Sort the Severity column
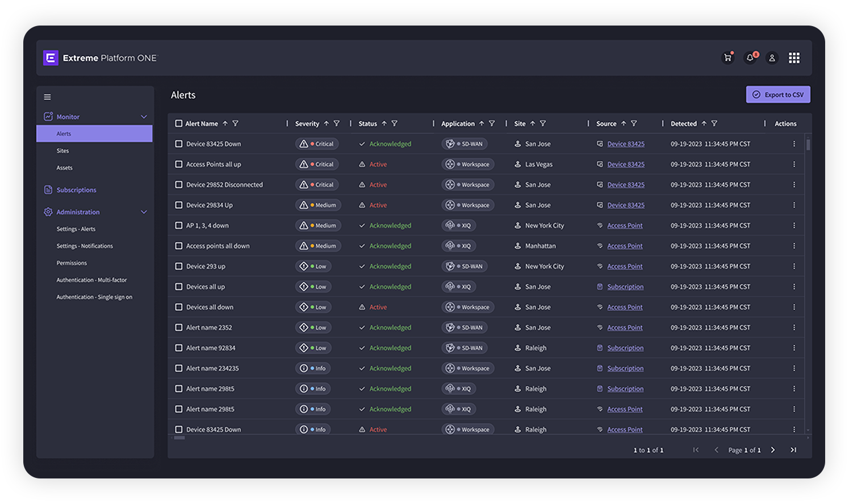Viewport: 849px width, 504px height. point(326,124)
